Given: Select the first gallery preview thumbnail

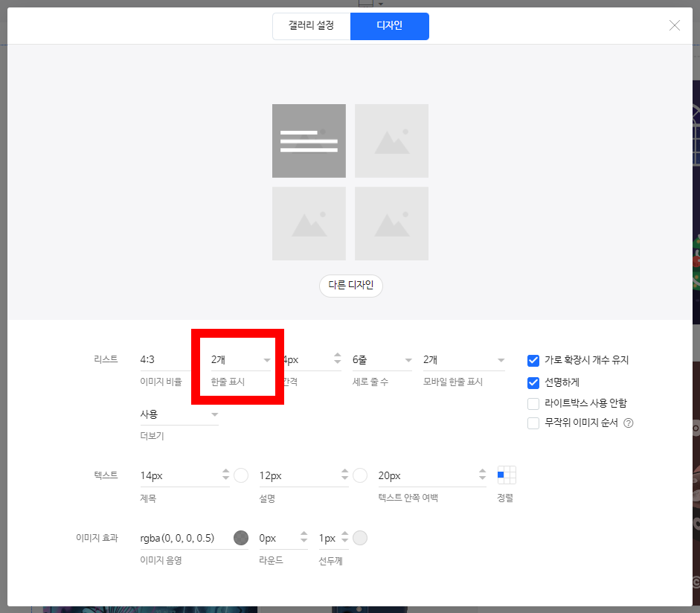Looking at the screenshot, I should [x=309, y=141].
